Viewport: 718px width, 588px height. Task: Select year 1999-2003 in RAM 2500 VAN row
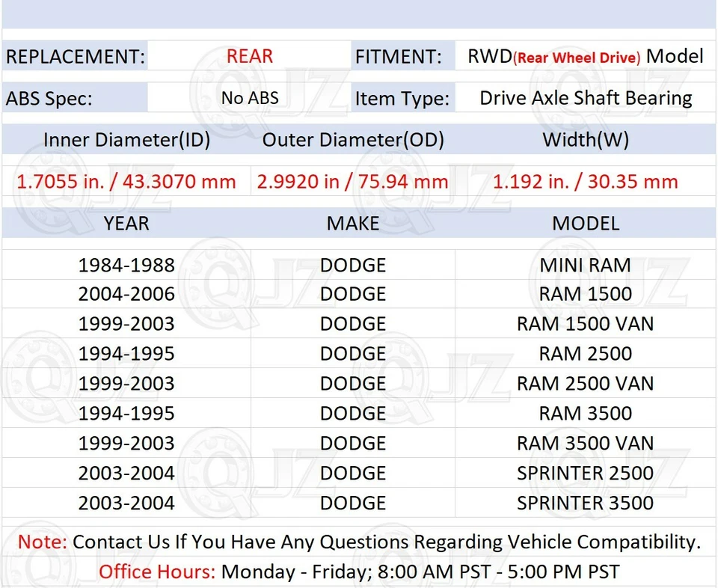126,383
